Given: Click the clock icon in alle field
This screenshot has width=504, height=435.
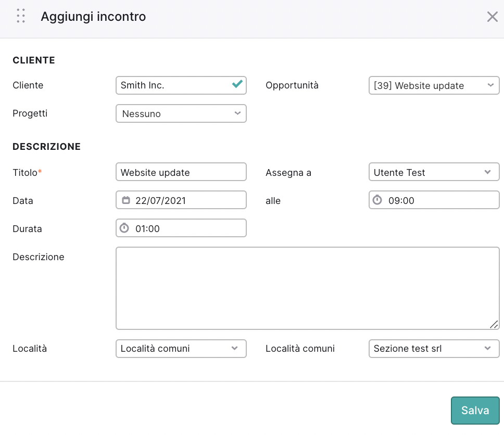Looking at the screenshot, I should click(377, 200).
